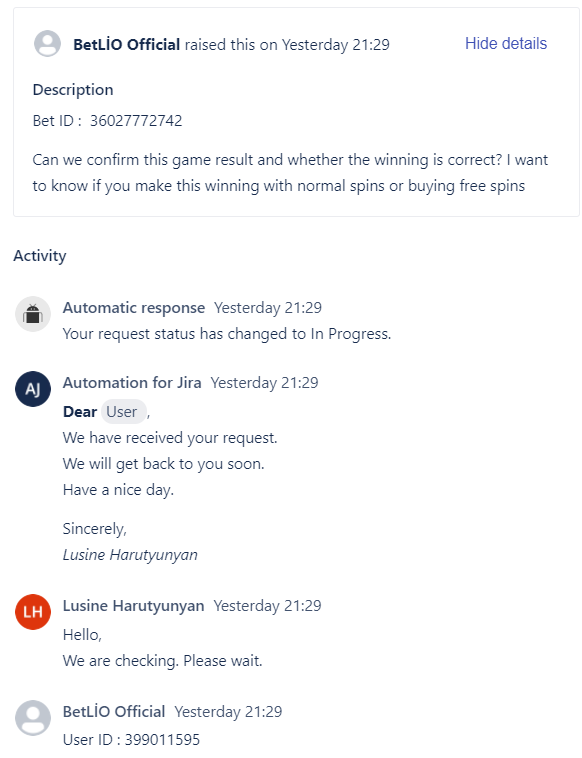Click the In Progress status message
Screen dimensions: 582x758
pyautogui.click(x=227, y=334)
